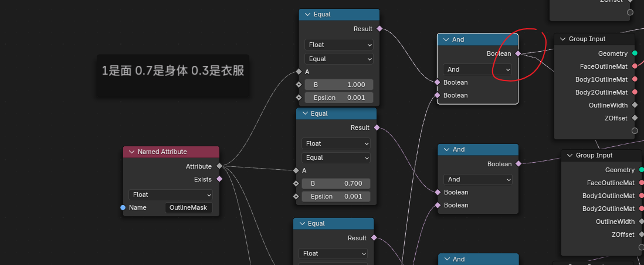Viewport: 644px width, 265px height.
Task: Open the Equal operation dropdown above B 0.700
Action: (x=336, y=157)
